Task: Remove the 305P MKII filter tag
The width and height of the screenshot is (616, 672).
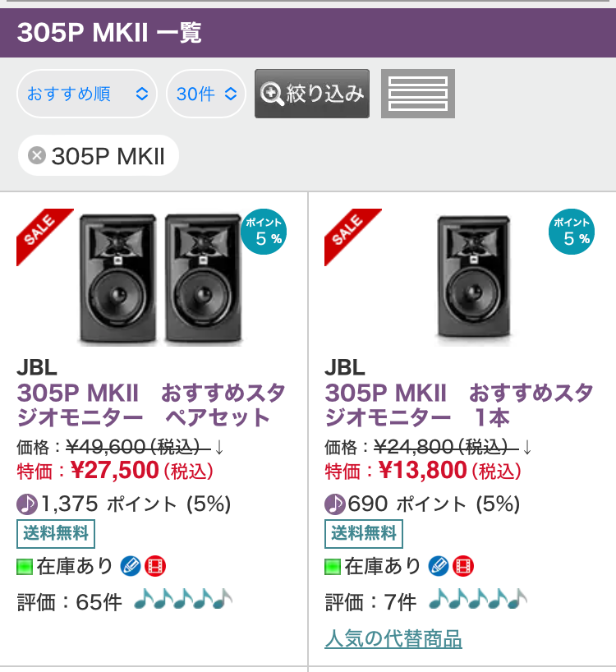Action: tap(37, 155)
